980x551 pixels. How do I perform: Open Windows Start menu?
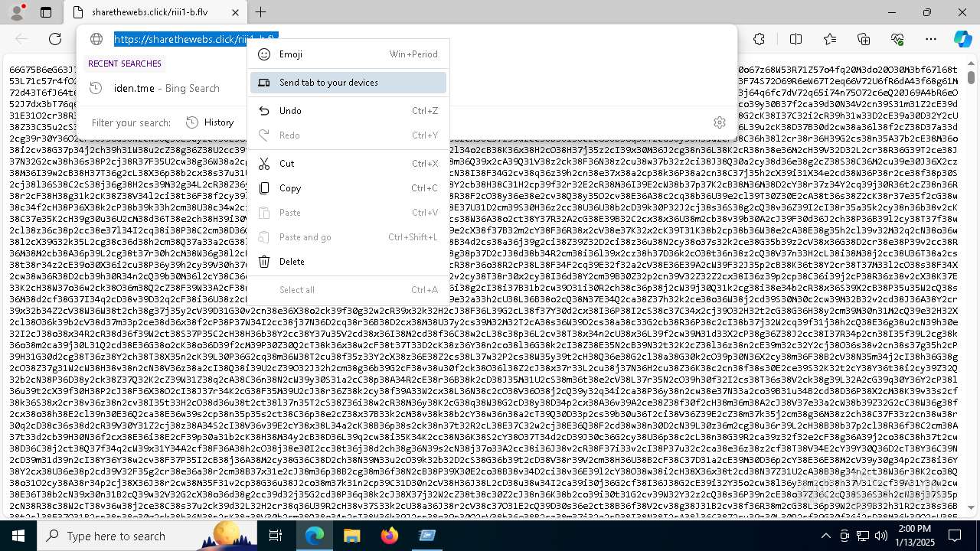pyautogui.click(x=18, y=536)
